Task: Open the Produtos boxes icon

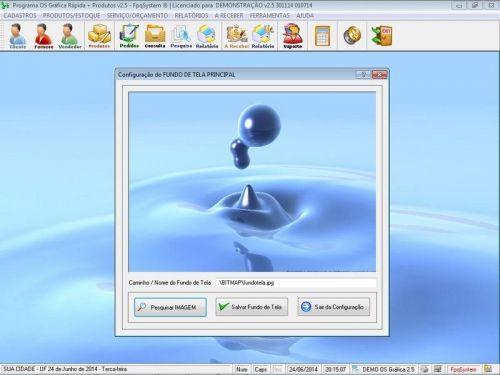Action: click(x=99, y=36)
